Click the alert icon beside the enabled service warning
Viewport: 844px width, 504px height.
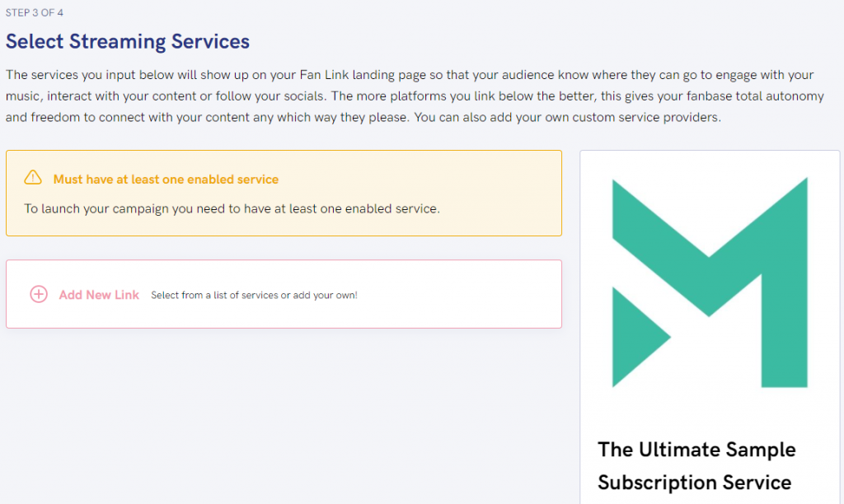(x=33, y=177)
